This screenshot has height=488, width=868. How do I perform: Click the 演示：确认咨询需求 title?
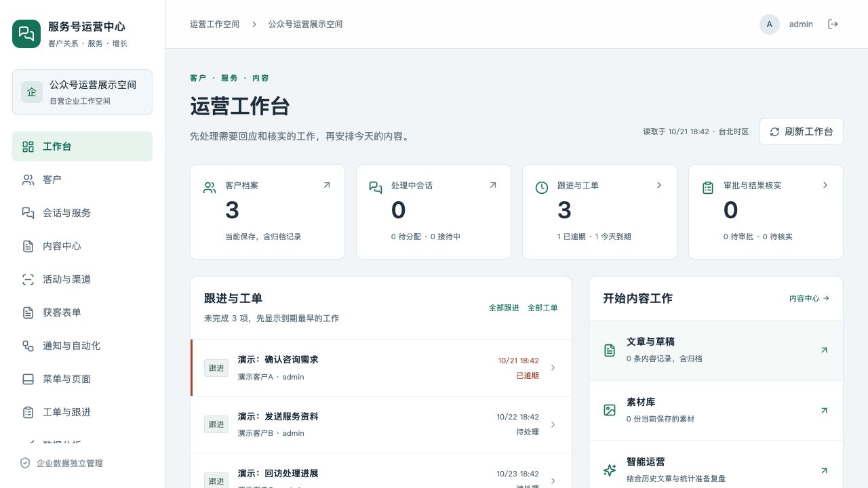pos(278,360)
